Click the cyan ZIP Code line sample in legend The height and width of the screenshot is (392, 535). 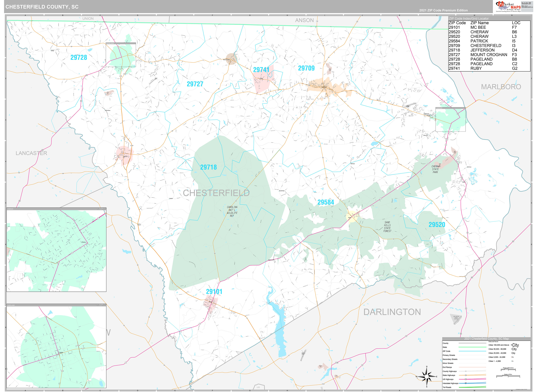coord(472,351)
